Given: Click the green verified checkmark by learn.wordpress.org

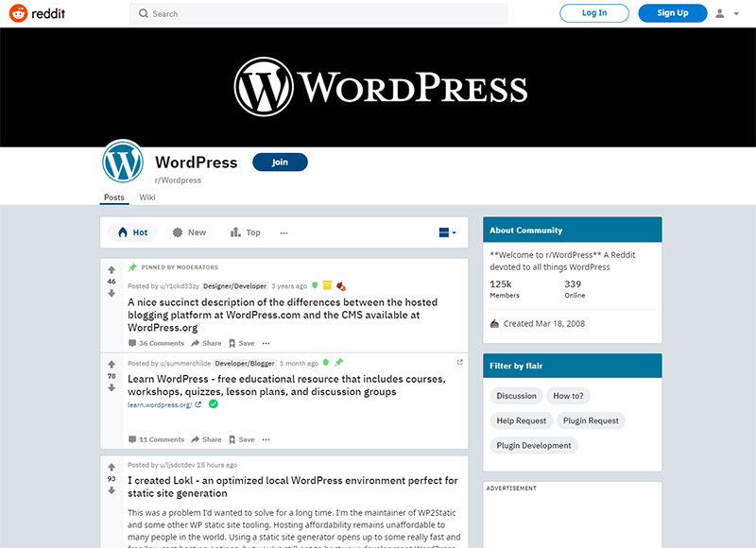Looking at the screenshot, I should pos(214,403).
